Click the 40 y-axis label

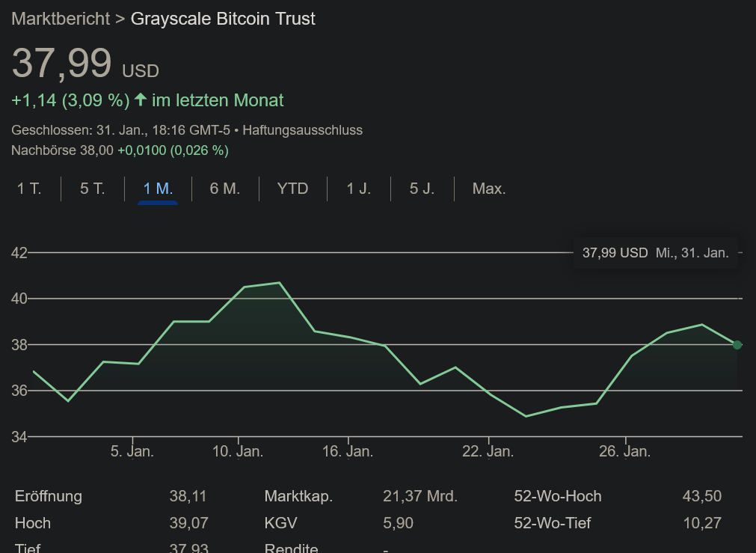[x=19, y=299]
